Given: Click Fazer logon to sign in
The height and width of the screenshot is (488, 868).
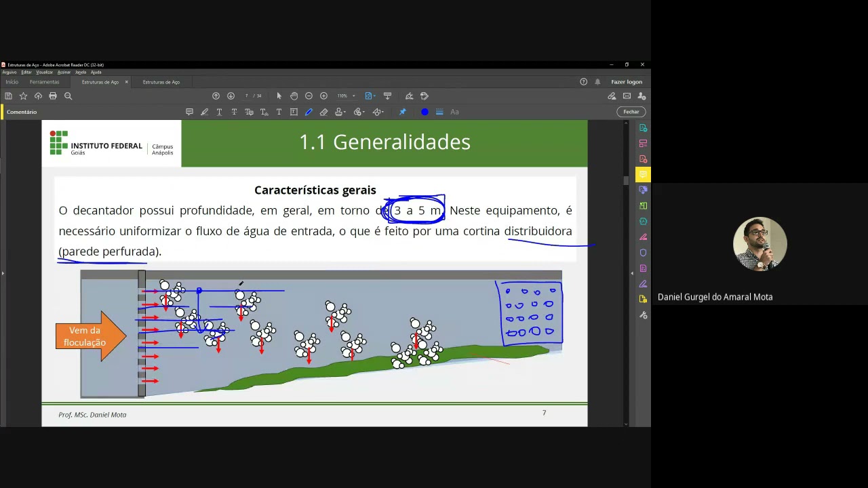Looking at the screenshot, I should pos(627,82).
